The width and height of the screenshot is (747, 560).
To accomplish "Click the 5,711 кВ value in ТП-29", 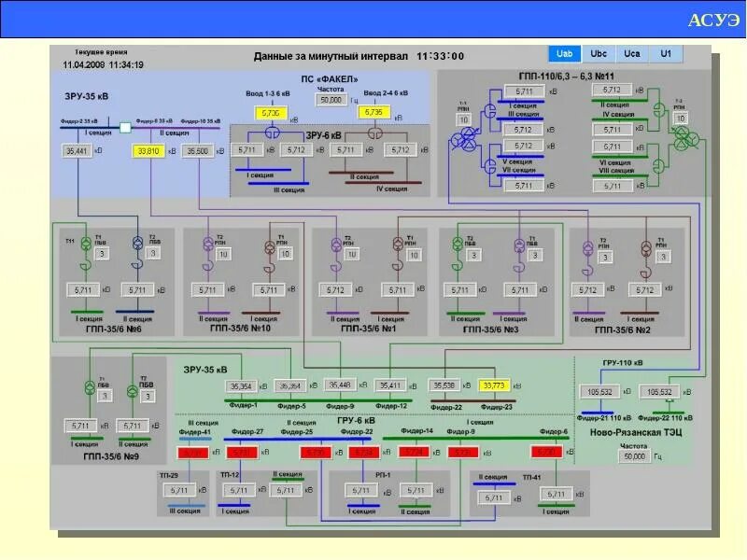I will [x=179, y=490].
